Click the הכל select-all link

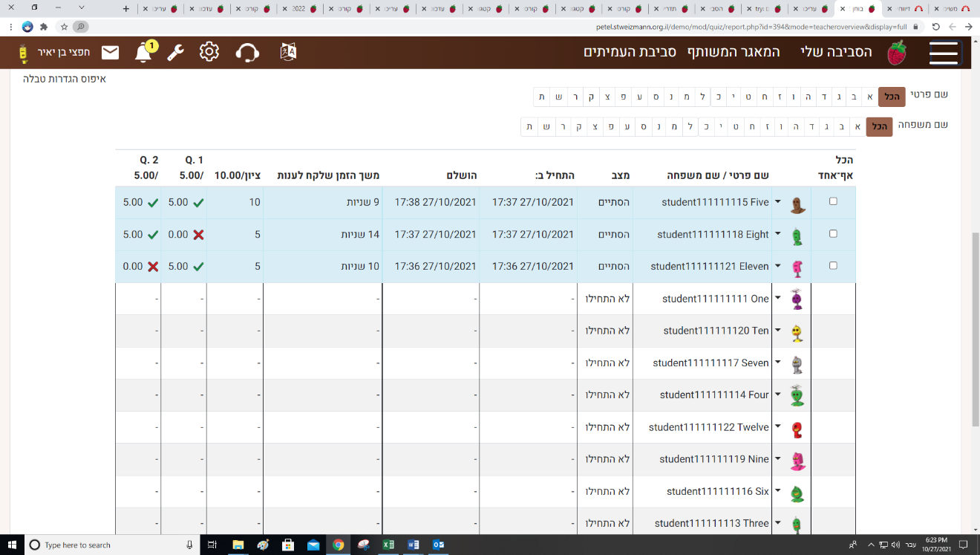pos(844,160)
